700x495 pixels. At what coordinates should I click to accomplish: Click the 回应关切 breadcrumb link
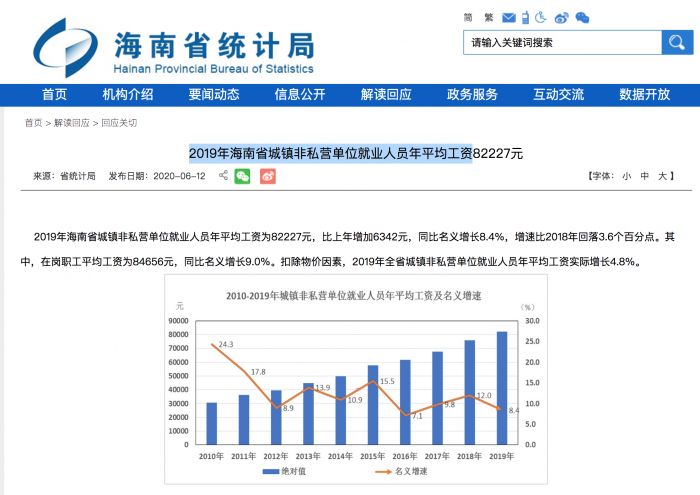point(118,123)
